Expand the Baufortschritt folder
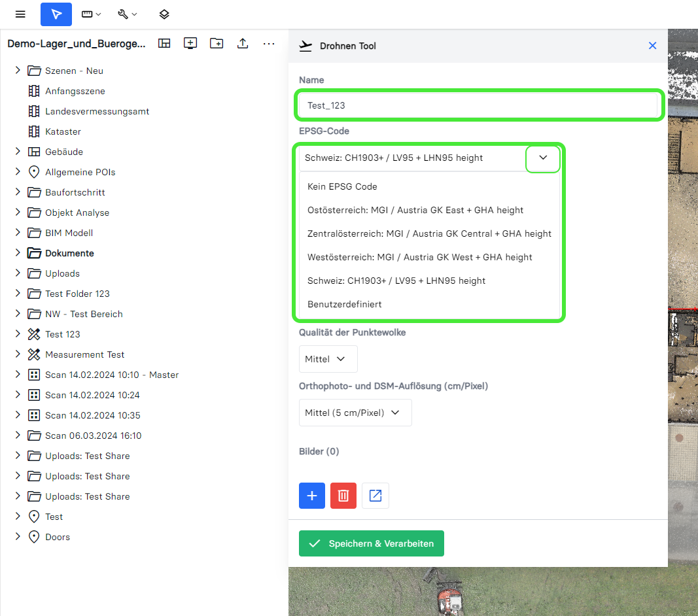Screen dimensions: 698x616 (x=18, y=192)
